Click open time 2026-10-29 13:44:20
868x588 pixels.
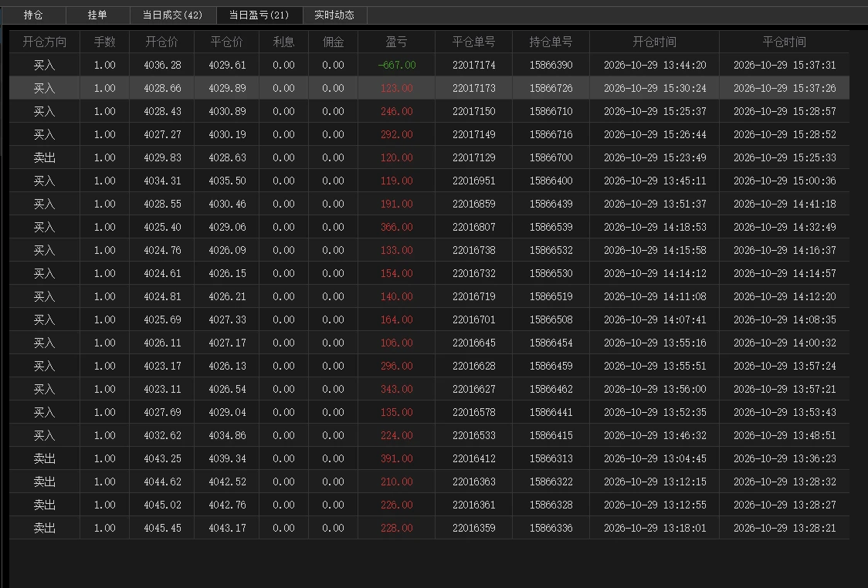pyautogui.click(x=655, y=66)
